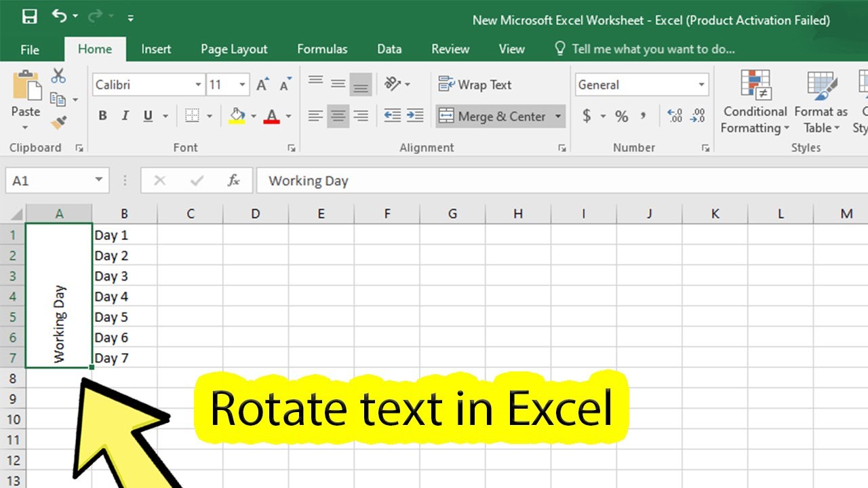Select the View tab

click(x=511, y=49)
